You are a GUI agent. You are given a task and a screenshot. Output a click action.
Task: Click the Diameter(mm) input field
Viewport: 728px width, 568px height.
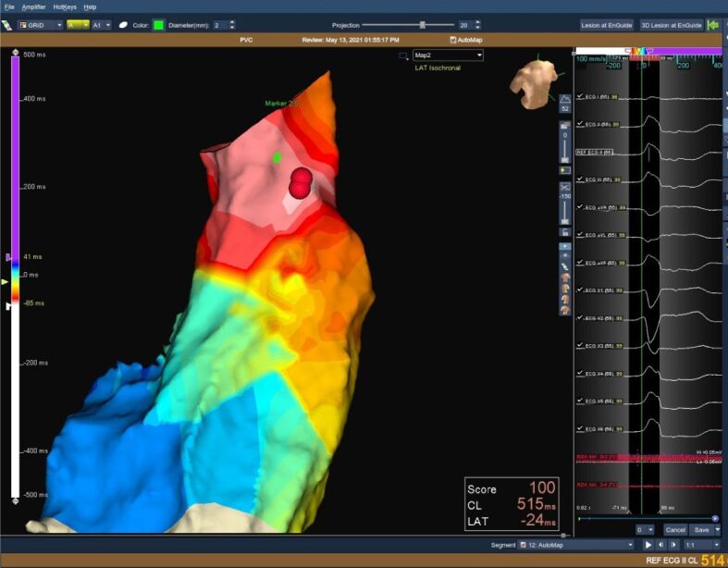click(x=220, y=25)
